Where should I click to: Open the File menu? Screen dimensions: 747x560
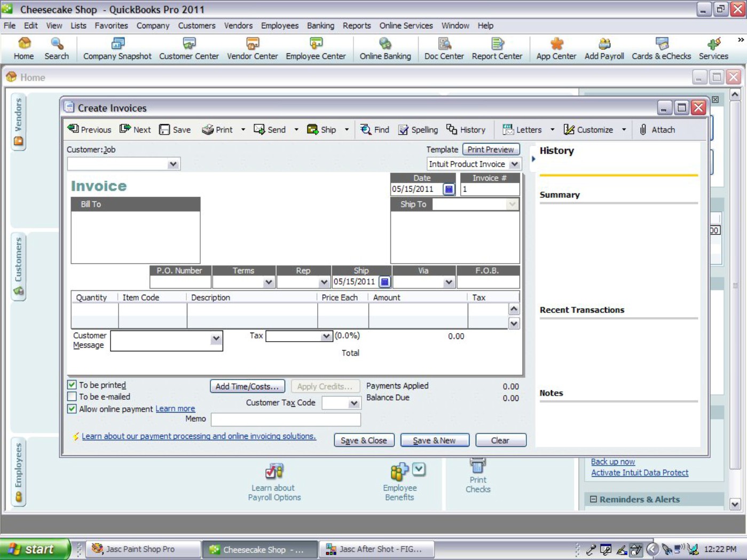pos(10,26)
